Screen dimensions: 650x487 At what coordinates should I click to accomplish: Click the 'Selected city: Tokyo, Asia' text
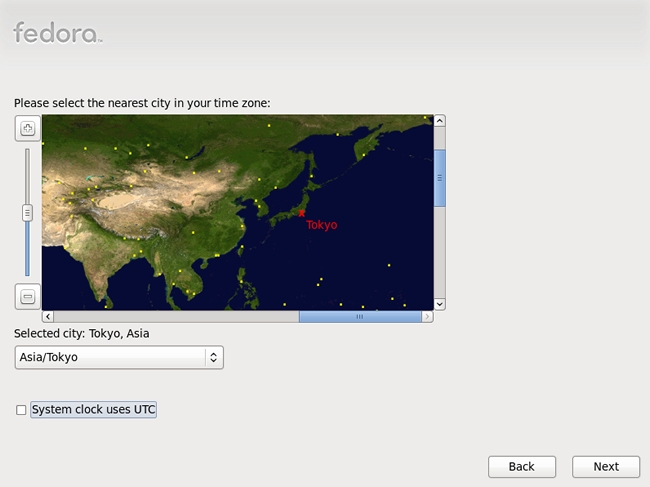point(82,333)
